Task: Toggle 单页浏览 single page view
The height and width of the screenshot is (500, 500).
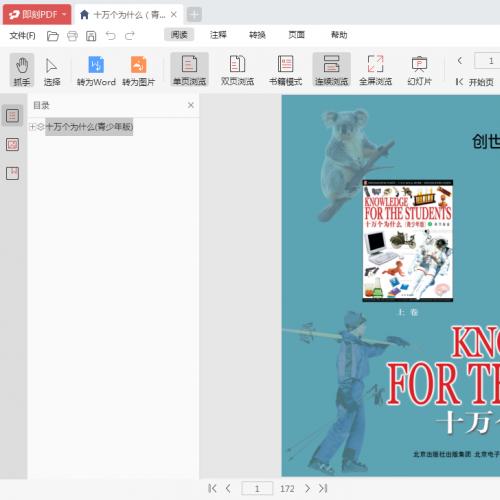Action: (189, 70)
